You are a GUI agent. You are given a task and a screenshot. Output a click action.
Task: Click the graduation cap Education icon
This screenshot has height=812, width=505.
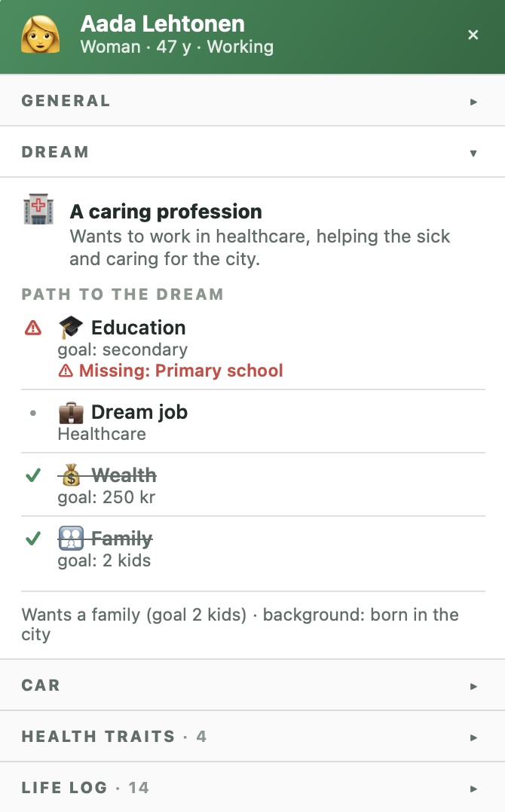click(x=71, y=327)
